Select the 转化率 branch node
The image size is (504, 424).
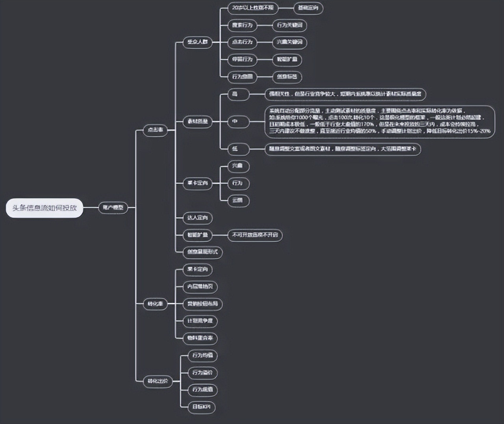[x=155, y=304]
